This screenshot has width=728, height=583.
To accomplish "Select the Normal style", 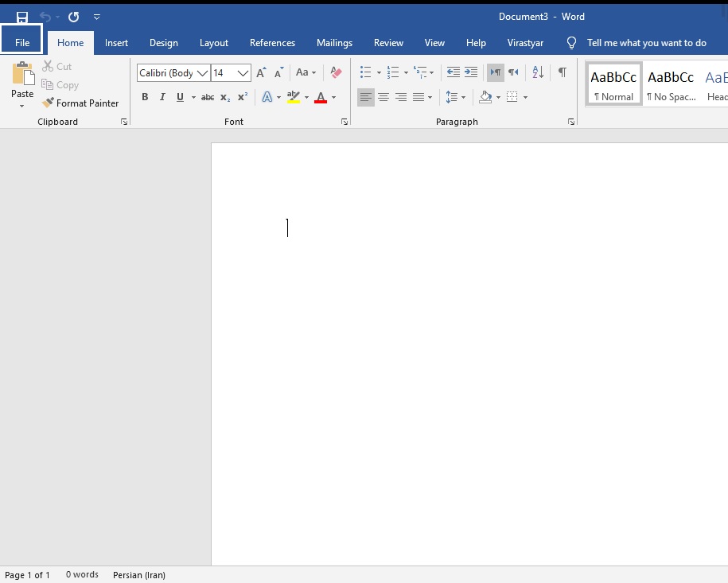I will tap(613, 84).
